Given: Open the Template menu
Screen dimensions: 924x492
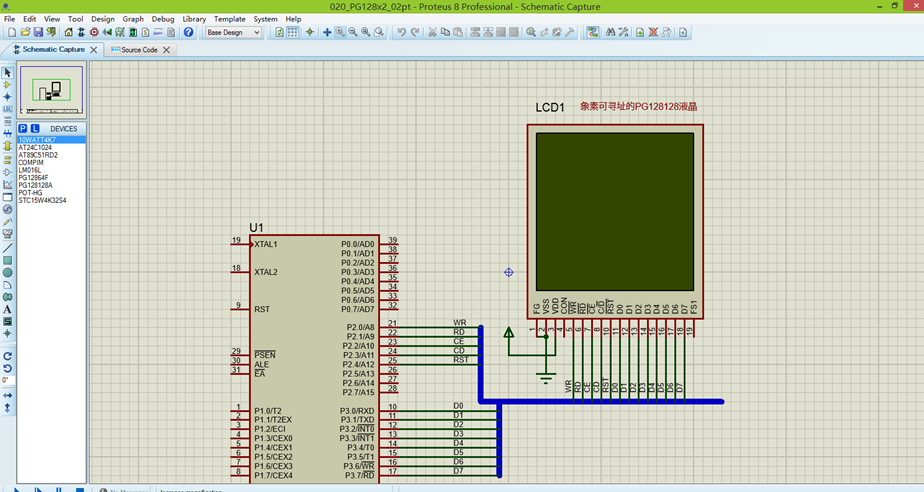Looking at the screenshot, I should [x=229, y=19].
